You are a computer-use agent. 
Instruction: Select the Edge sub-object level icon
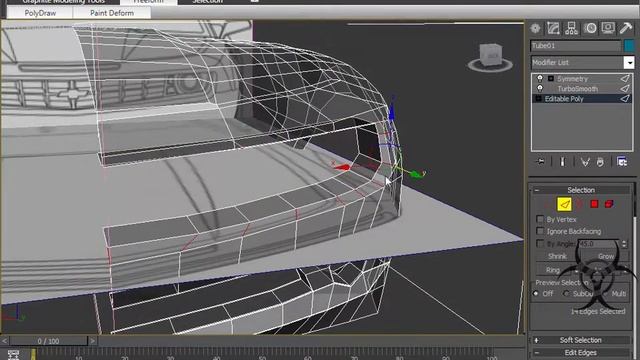[564, 204]
